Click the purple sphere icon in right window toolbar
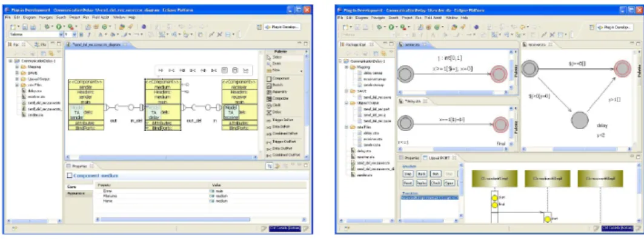The image size is (644, 239). point(476,27)
